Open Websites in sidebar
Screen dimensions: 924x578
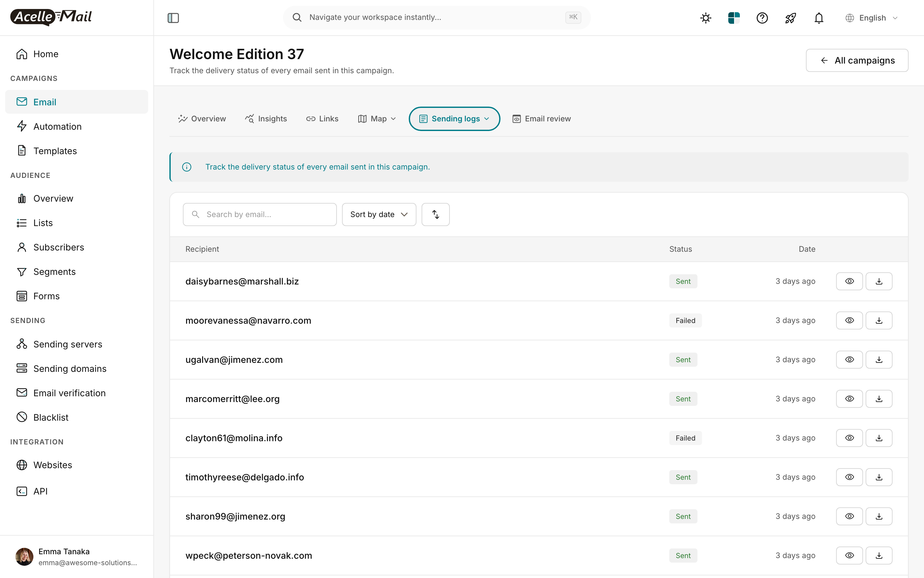pyautogui.click(x=76, y=465)
